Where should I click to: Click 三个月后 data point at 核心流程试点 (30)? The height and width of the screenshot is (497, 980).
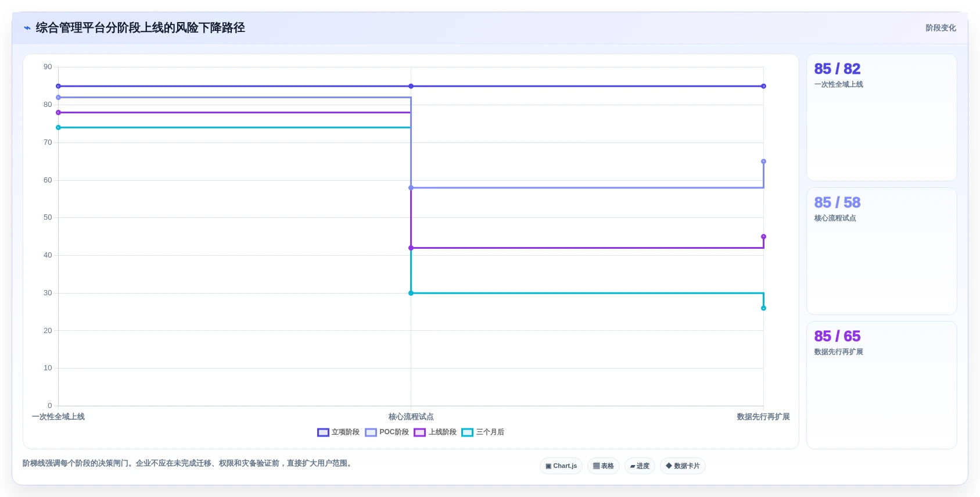411,293
